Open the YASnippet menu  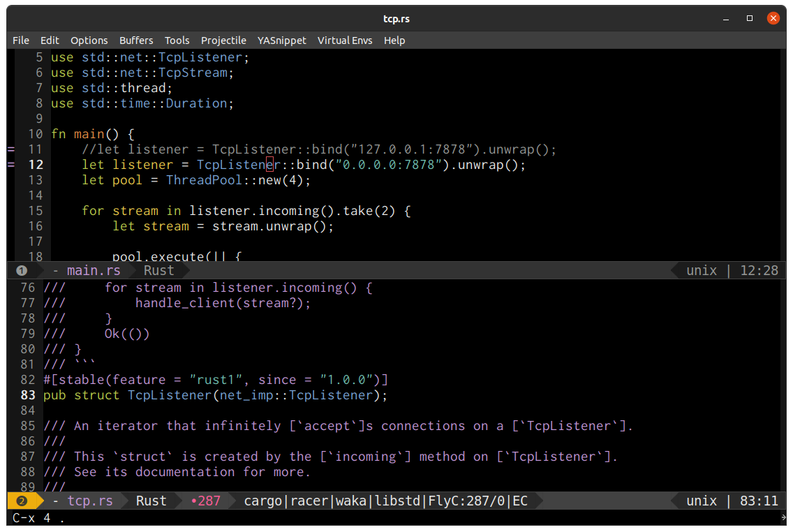click(282, 40)
